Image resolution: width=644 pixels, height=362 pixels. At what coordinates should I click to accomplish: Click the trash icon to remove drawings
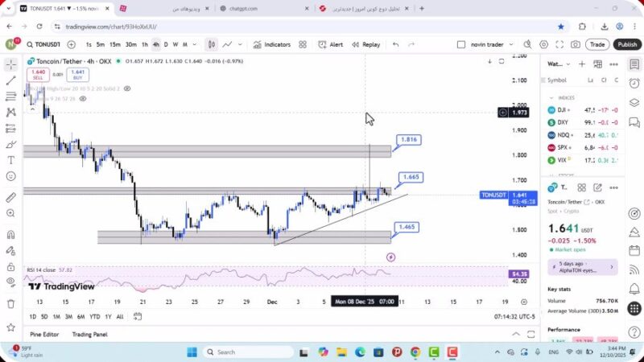point(10,302)
